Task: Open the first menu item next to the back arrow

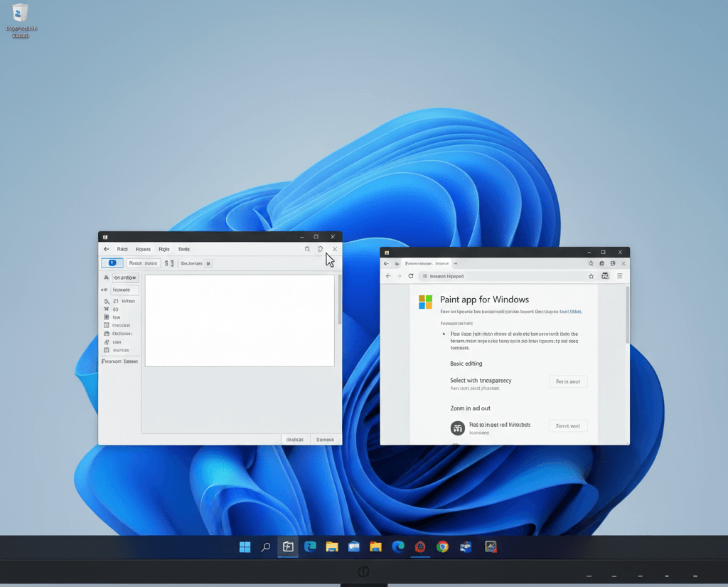Action: coord(122,249)
